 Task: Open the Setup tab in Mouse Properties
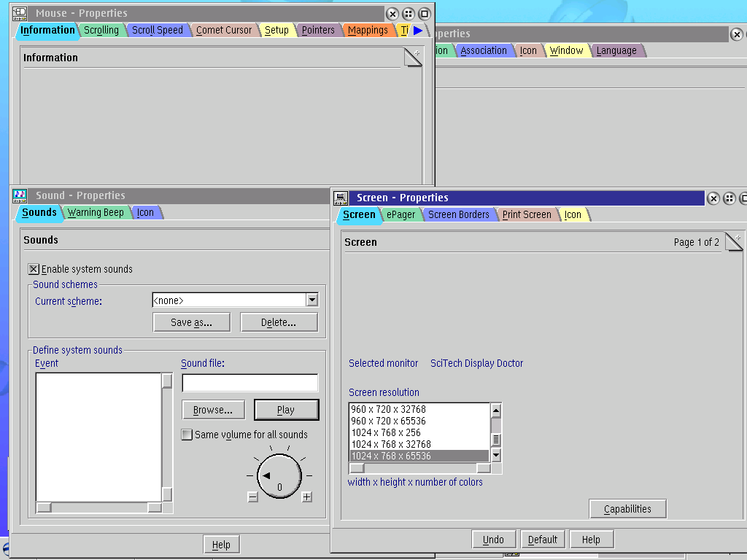[x=276, y=31]
